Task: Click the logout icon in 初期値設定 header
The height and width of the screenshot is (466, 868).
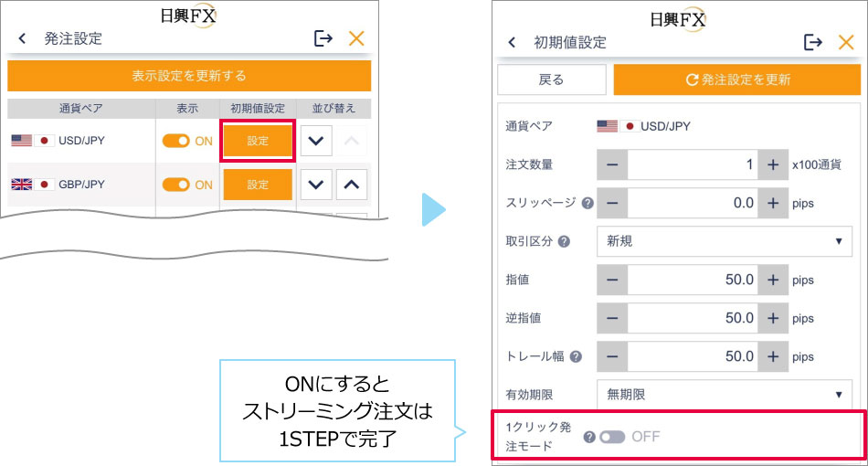Action: click(x=812, y=42)
